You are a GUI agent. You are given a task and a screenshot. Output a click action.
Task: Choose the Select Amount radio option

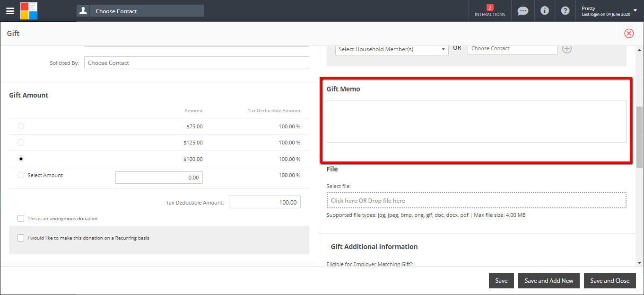[x=21, y=175]
